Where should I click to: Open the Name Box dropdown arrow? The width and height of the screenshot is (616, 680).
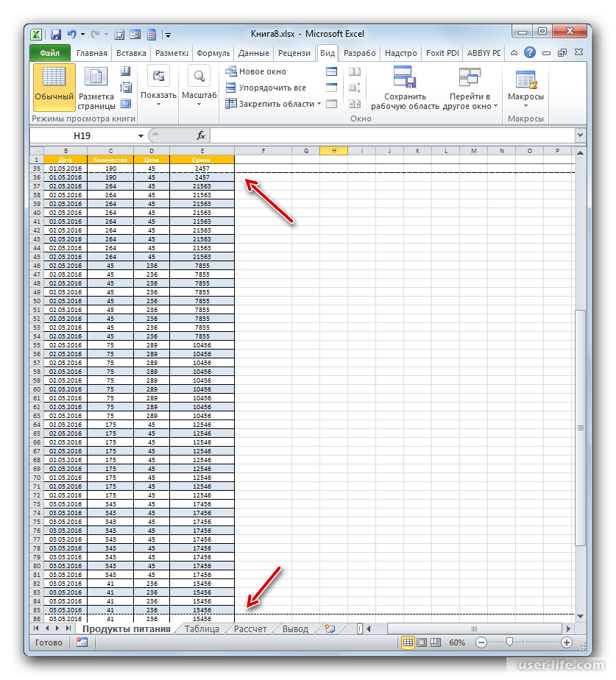click(141, 136)
